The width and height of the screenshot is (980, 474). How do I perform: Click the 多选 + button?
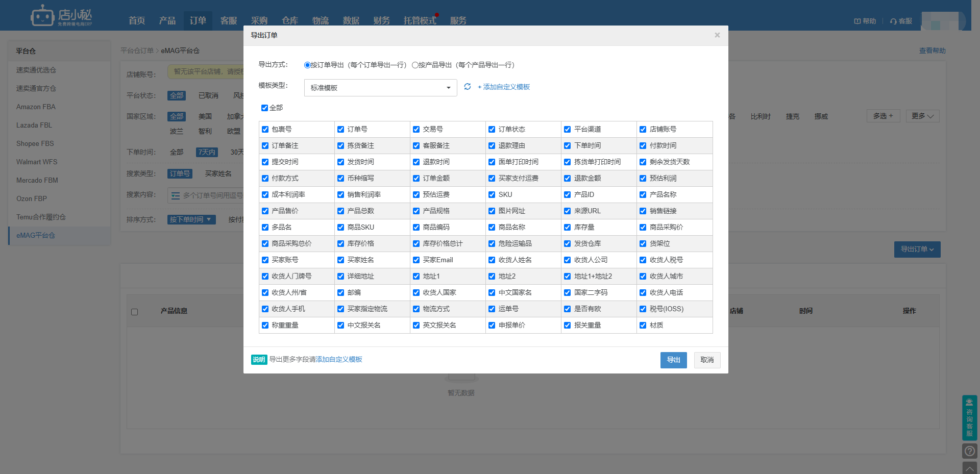pyautogui.click(x=883, y=116)
